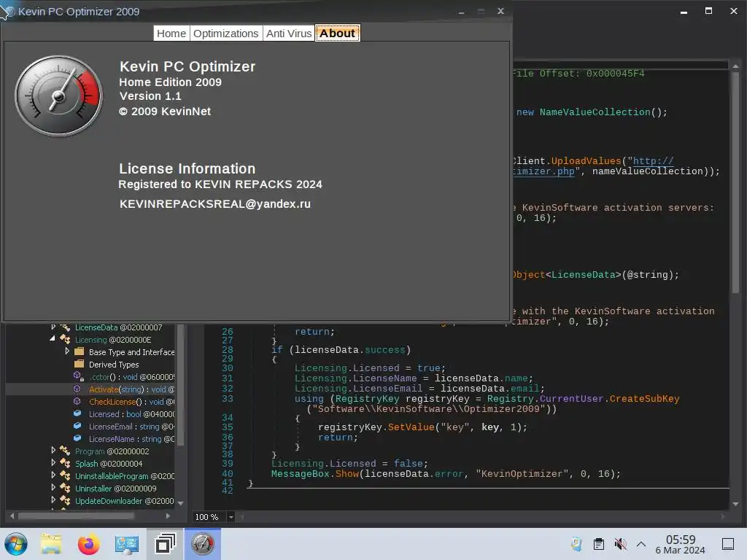
Task: Expand the Splash @02000004 node
Action: point(53,462)
